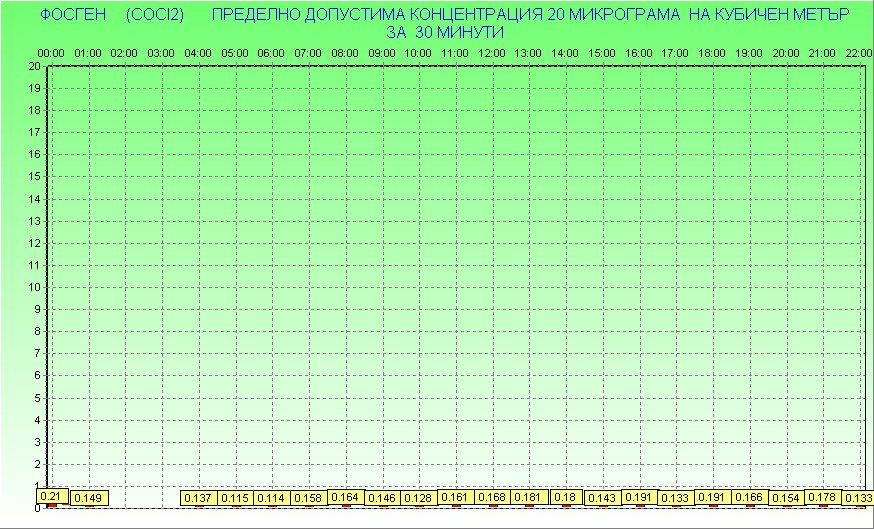
Task: Select the 0.164 value label
Action: tap(346, 497)
